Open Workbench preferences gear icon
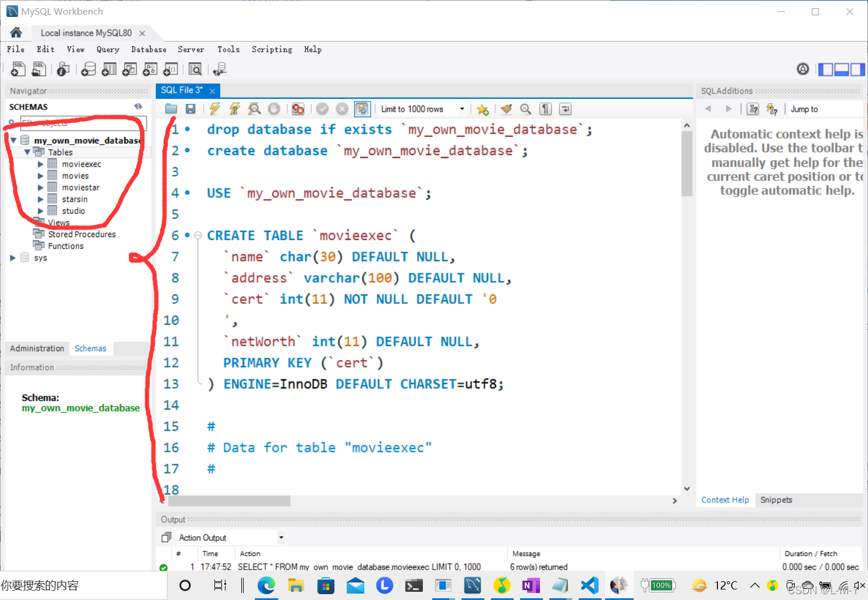This screenshot has height=600, width=868. pos(803,69)
